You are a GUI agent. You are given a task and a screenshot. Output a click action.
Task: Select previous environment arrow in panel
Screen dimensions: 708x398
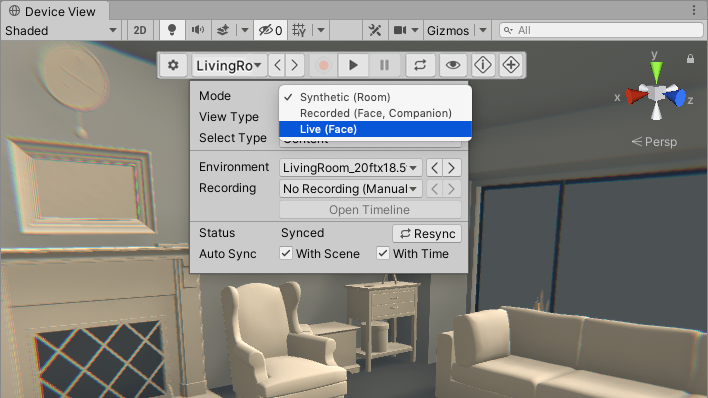click(x=435, y=168)
